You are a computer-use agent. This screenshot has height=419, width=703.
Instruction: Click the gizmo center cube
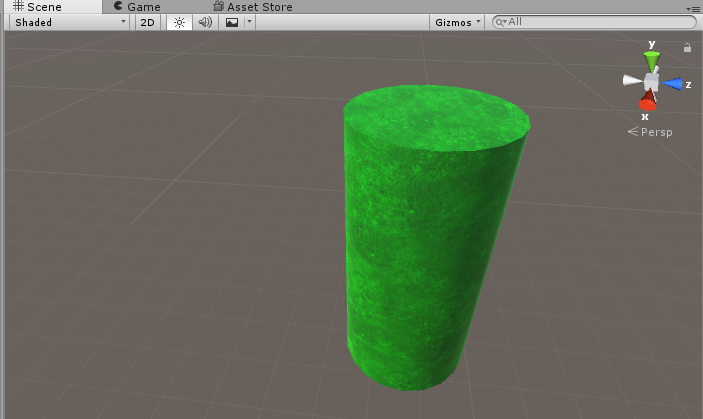pyautogui.click(x=651, y=82)
